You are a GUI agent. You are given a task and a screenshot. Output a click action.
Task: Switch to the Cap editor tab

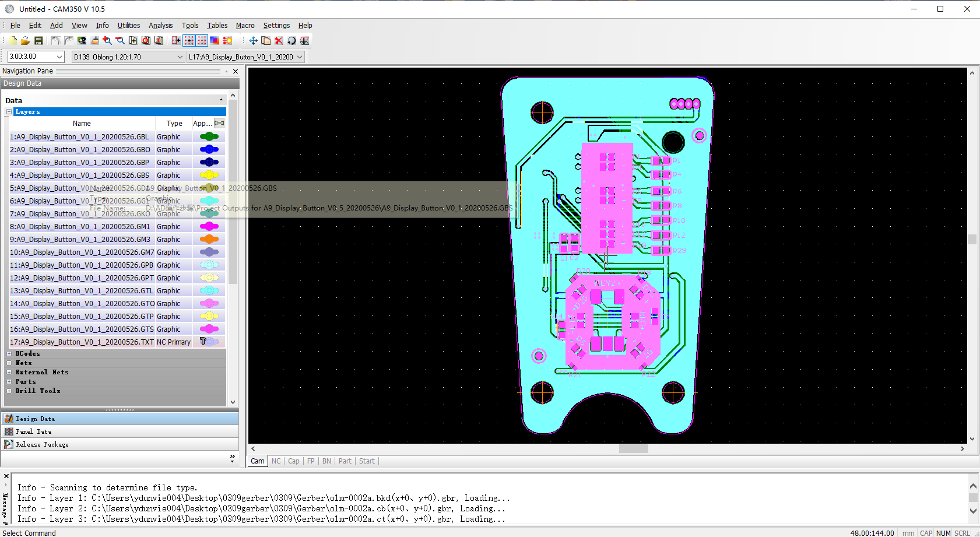[x=294, y=461]
